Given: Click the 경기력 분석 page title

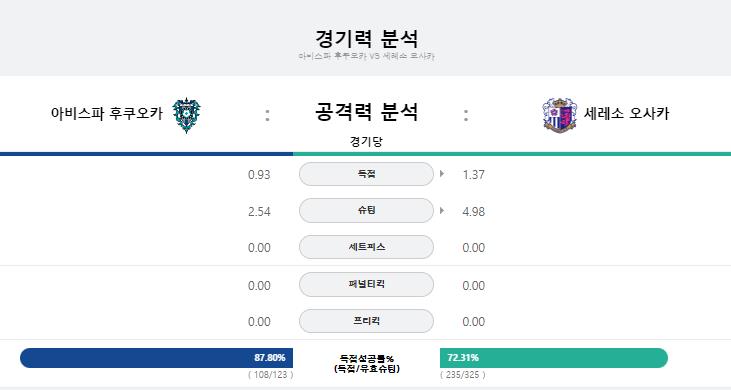Looking at the screenshot, I should 366,38.
